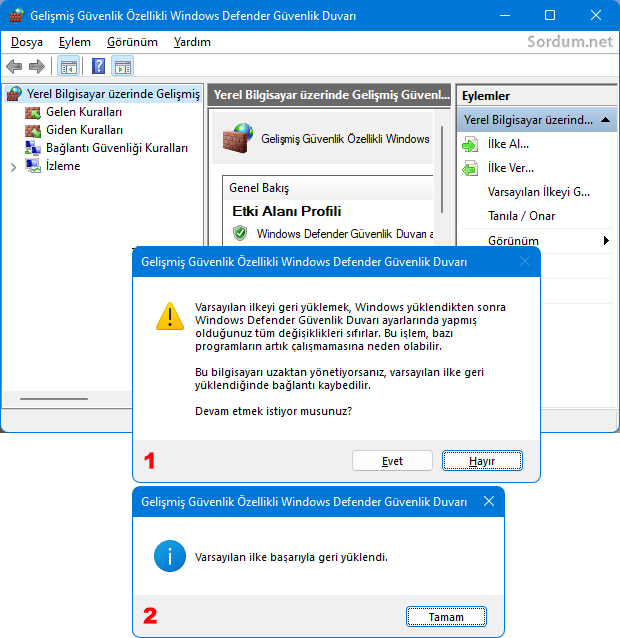Click the Forward arrow toolbar icon
The height and width of the screenshot is (638, 620).
click(x=37, y=66)
